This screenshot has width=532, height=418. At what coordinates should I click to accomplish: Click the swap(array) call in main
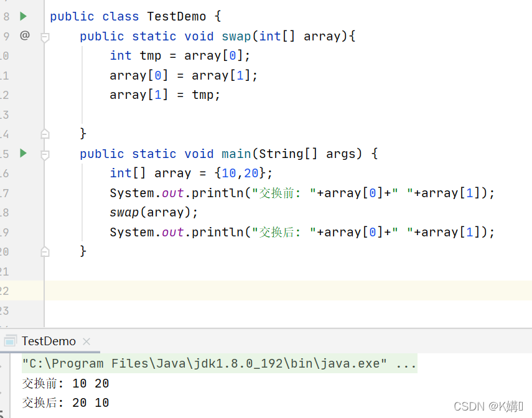[x=154, y=212]
